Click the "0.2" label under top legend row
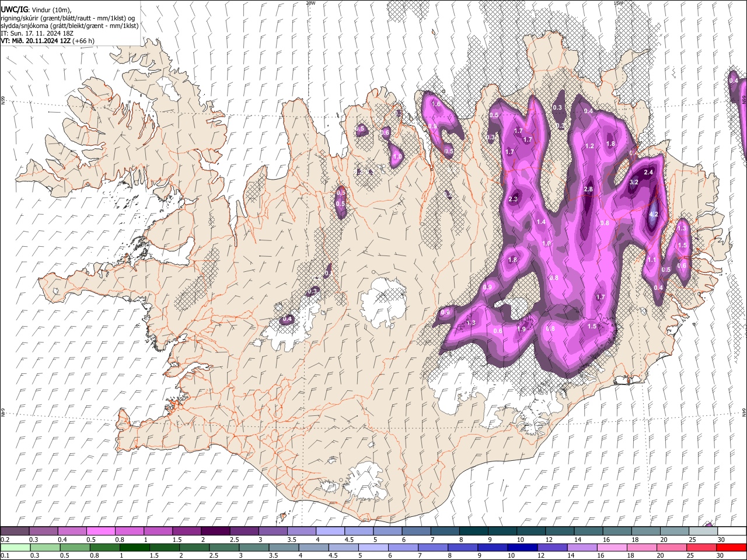Screen dimensions: 747x560 [x=5, y=540]
